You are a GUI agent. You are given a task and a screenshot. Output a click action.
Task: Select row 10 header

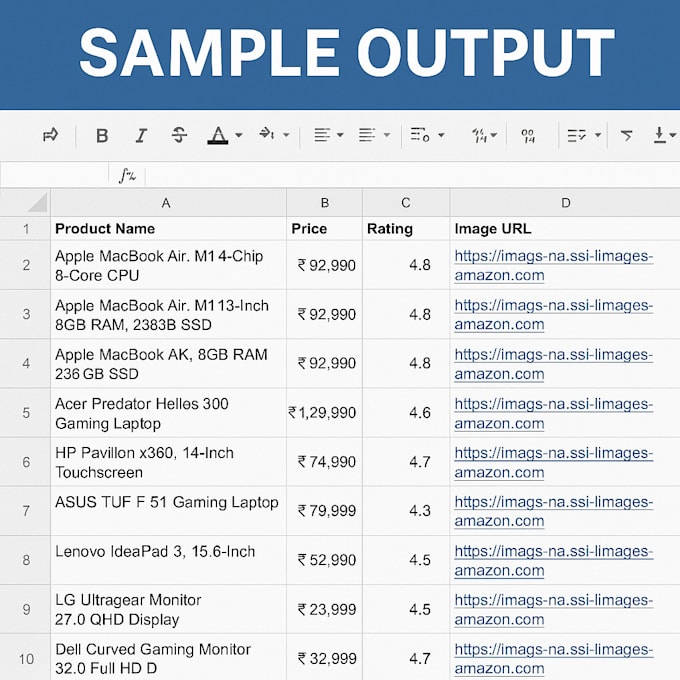pos(25,657)
